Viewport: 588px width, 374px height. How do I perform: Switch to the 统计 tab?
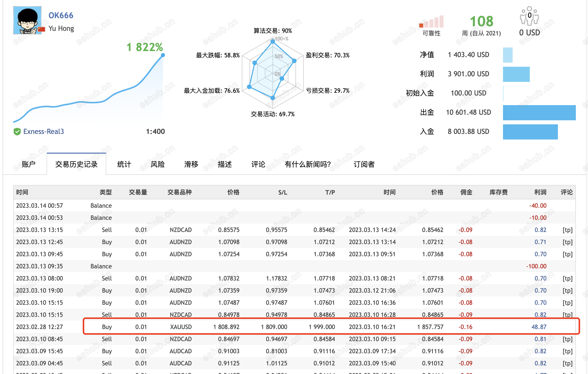(124, 164)
